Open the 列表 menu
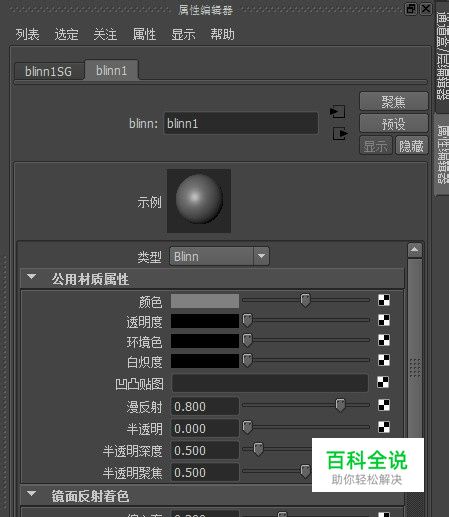 click(x=27, y=34)
